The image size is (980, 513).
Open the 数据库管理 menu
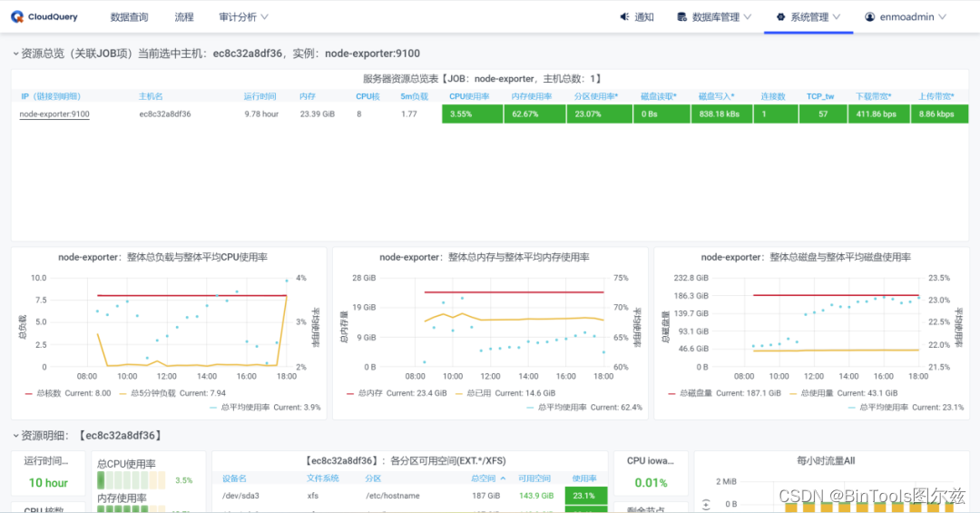click(x=716, y=17)
